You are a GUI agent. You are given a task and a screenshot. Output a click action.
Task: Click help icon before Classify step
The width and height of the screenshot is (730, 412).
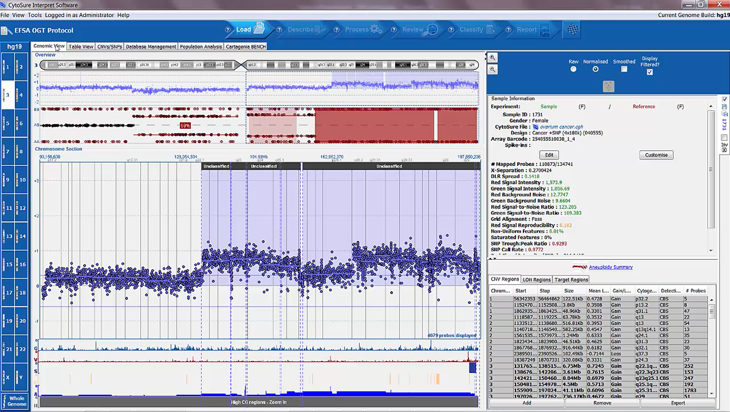click(x=451, y=29)
